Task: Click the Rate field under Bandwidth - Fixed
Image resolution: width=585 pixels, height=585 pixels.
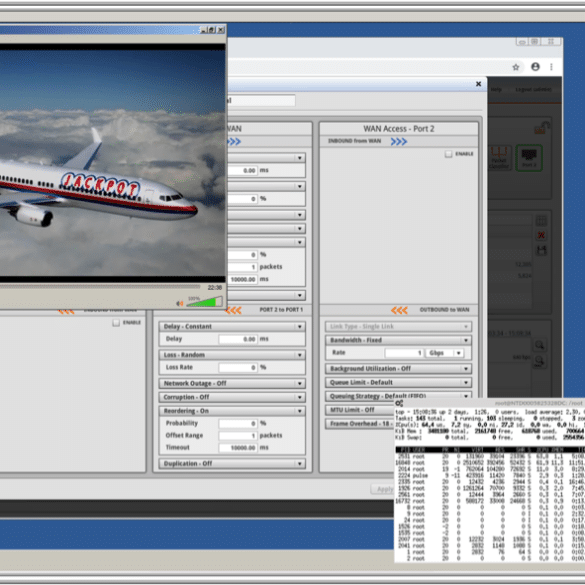Action: pyautogui.click(x=404, y=353)
